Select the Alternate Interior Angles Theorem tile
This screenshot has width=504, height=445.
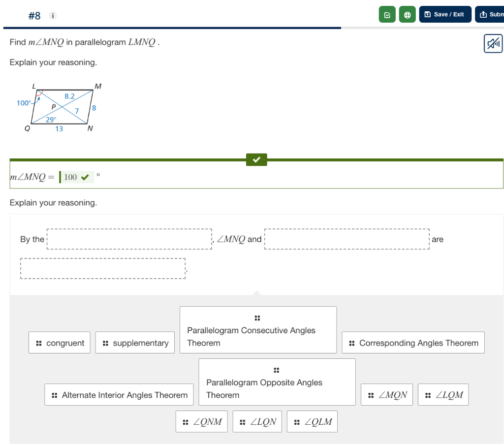click(119, 394)
